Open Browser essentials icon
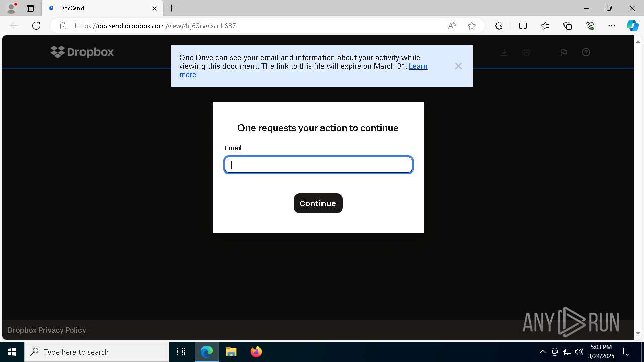The width and height of the screenshot is (644, 362). click(590, 26)
